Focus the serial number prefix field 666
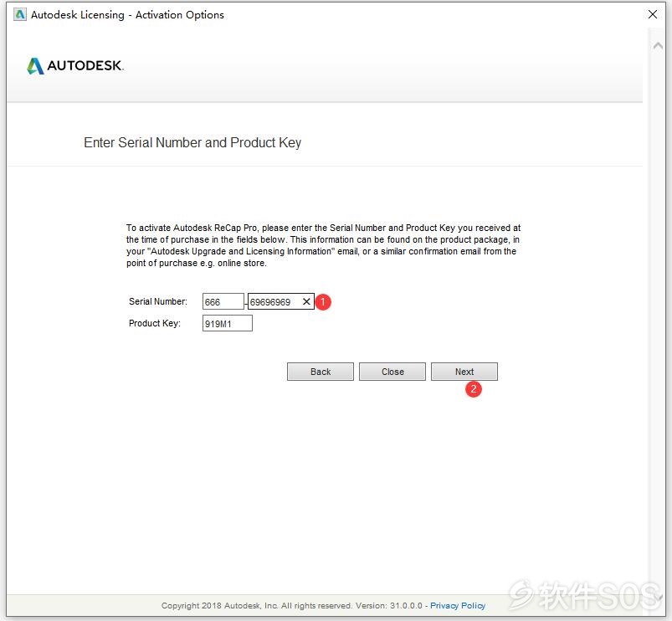The image size is (672, 621). point(223,302)
